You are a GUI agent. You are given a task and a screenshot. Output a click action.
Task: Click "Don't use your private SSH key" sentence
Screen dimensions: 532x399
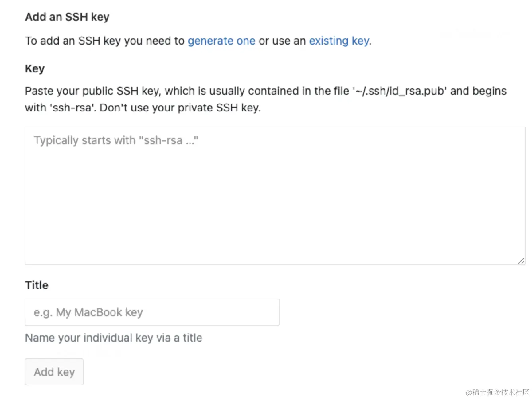click(180, 108)
